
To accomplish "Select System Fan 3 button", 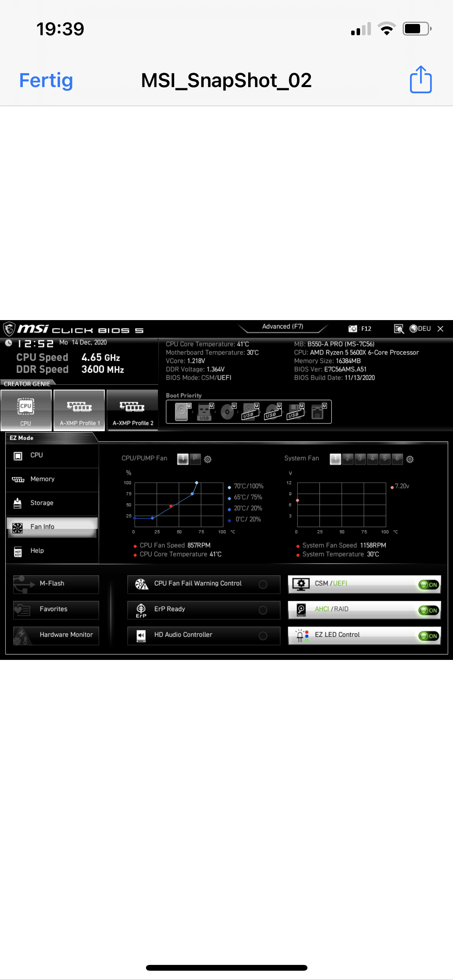I will pyautogui.click(x=360, y=459).
